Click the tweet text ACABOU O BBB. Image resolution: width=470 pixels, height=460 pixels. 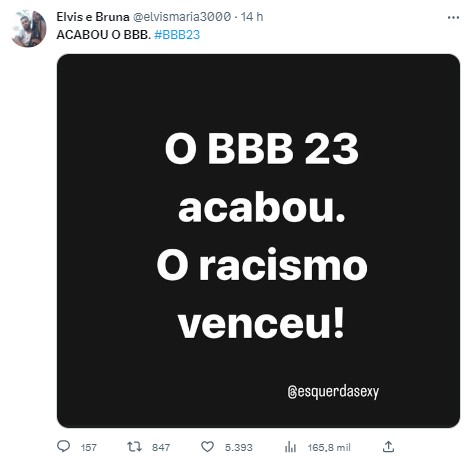(104, 35)
